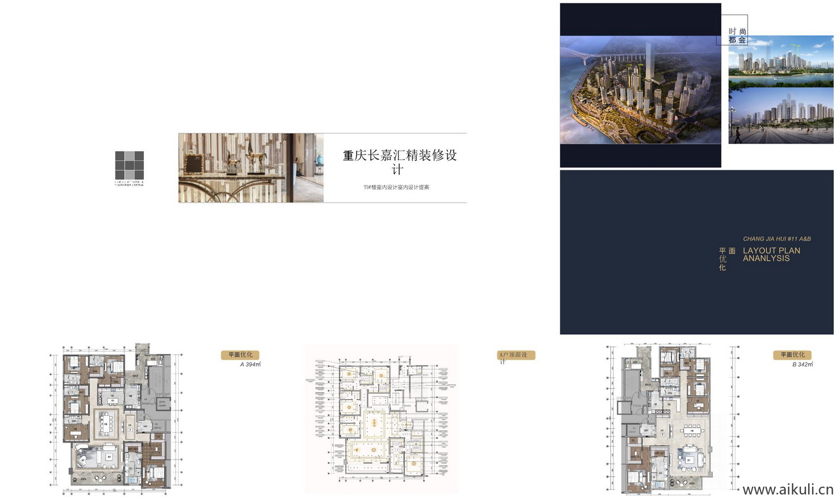This screenshot has width=840, height=504.
Task: Click the subtitle 11#楼室内设计室内设计提案
Action: tap(396, 187)
